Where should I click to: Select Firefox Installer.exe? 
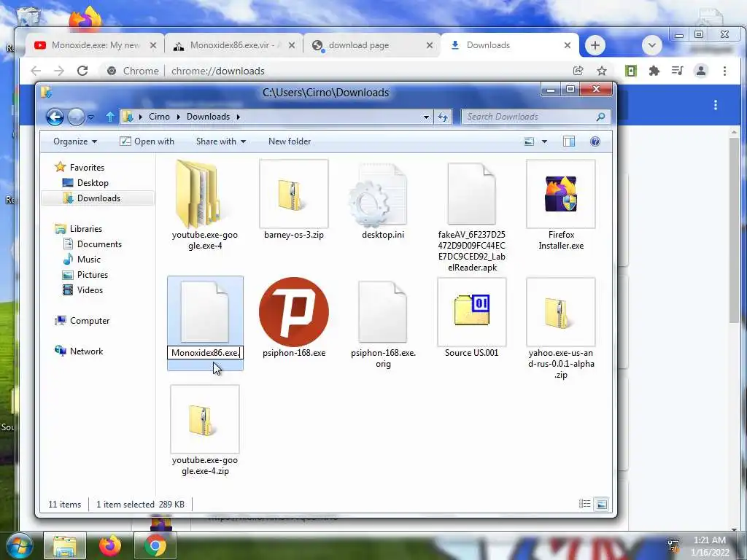pos(561,206)
